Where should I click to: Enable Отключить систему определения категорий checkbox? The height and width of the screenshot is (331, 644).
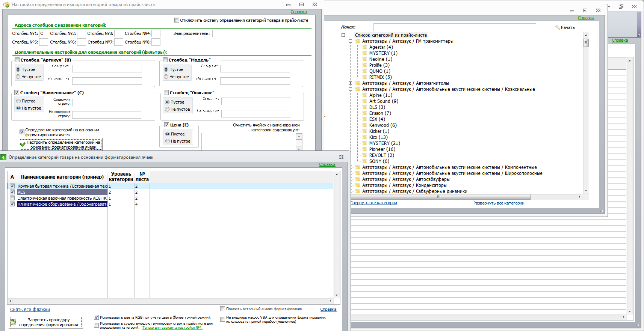177,20
